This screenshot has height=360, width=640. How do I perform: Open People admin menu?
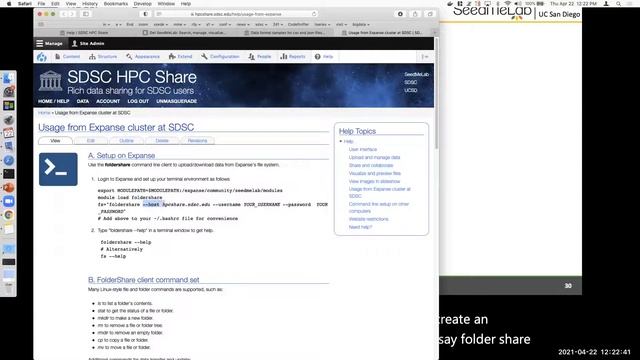[260, 57]
